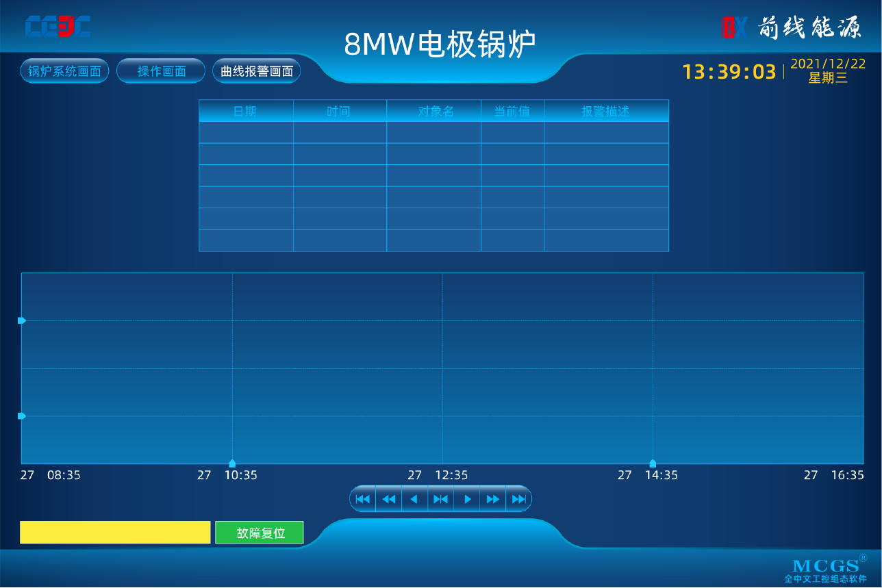Image resolution: width=882 pixels, height=588 pixels.
Task: Click the 日期 column header
Action: coord(245,111)
